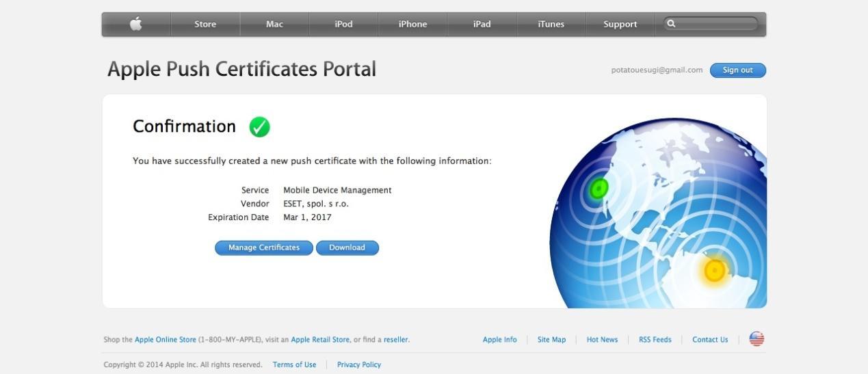Click the globe illustration image
Image resolution: width=868 pixels, height=374 pixels.
pyautogui.click(x=658, y=213)
